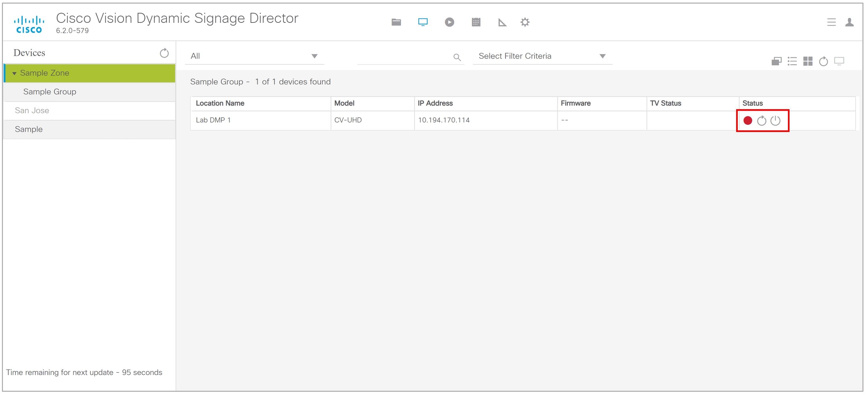Select the Device Management monitor icon

pos(423,22)
